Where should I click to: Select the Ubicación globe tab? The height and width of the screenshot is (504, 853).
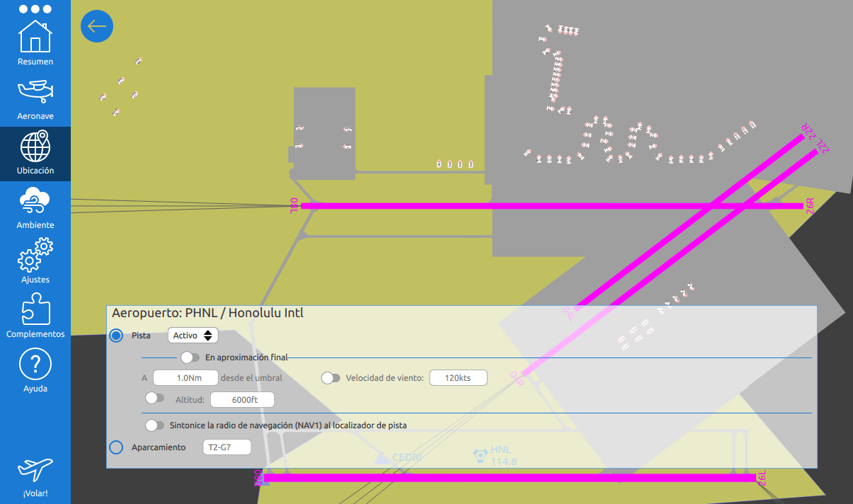(35, 154)
